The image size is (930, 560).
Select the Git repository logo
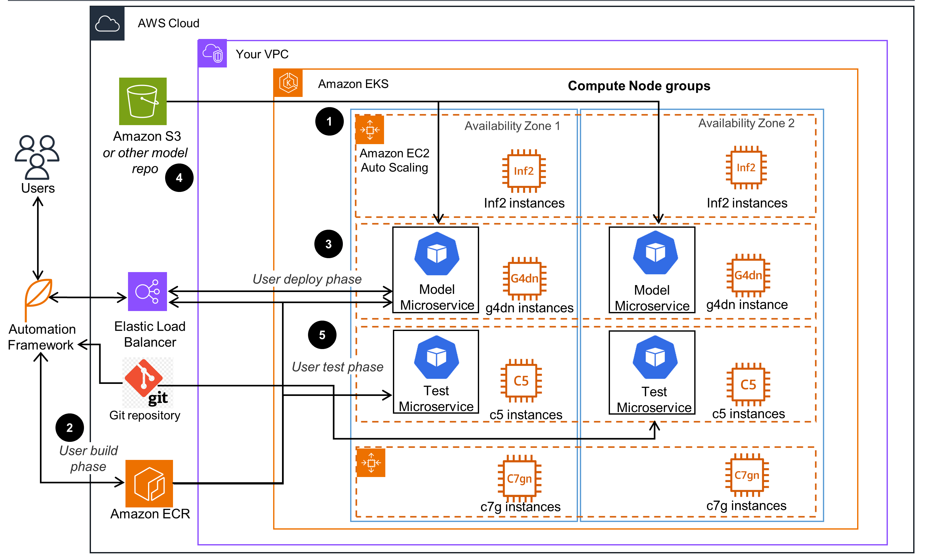point(148,383)
